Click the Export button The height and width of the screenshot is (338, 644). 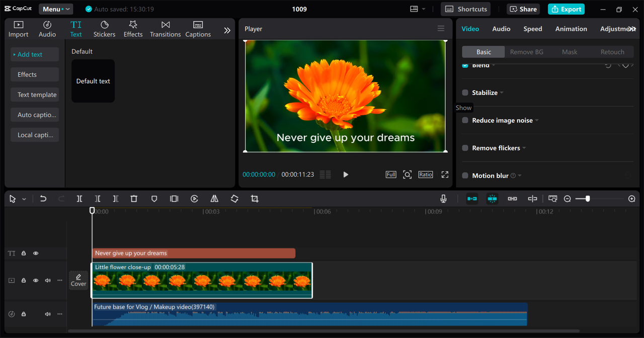566,9
